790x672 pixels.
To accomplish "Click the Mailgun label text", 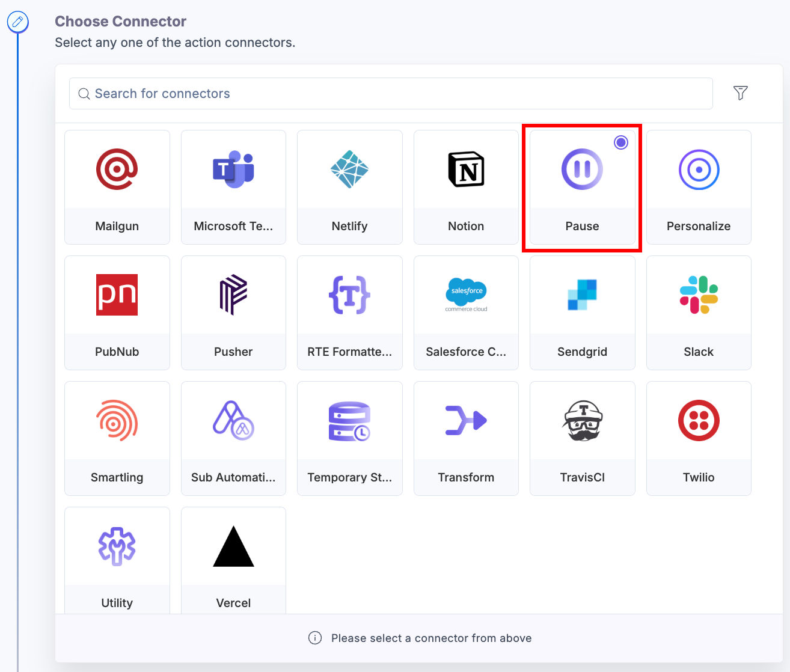I will pyautogui.click(x=117, y=226).
